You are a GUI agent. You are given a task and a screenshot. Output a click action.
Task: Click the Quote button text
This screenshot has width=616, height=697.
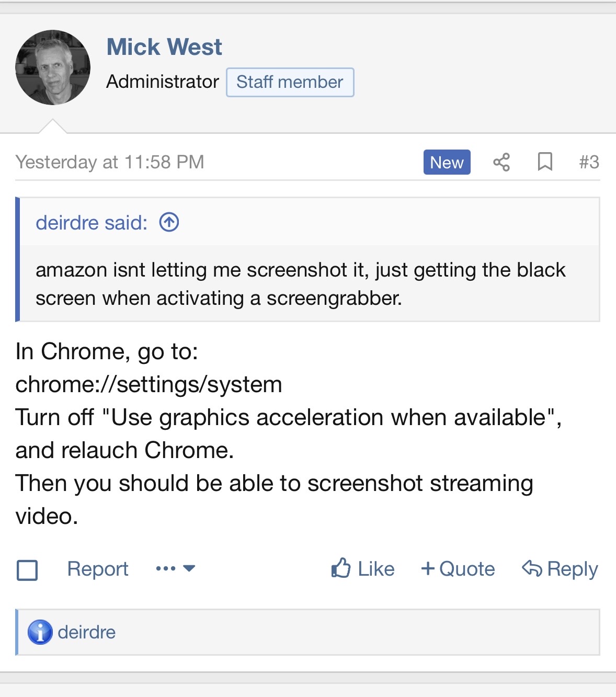[x=467, y=569]
